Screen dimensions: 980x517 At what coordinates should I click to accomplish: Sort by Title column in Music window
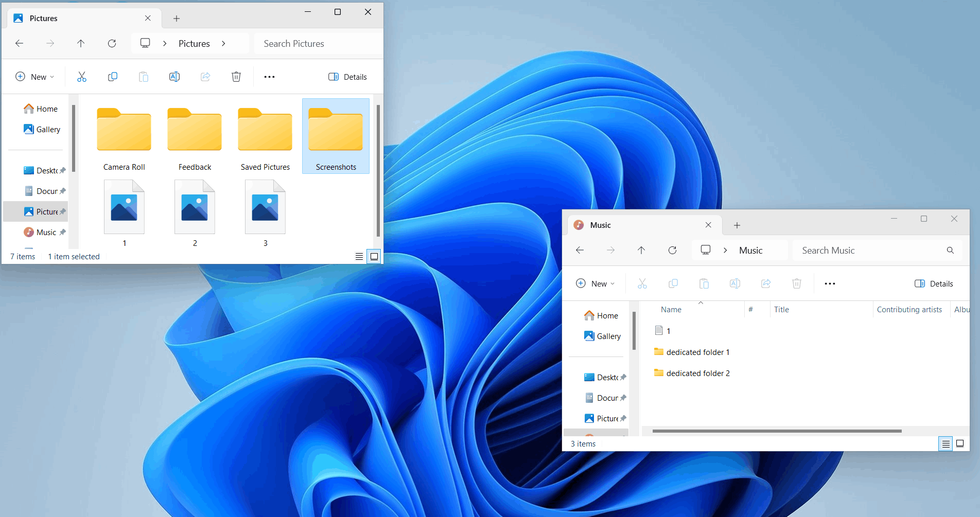(x=781, y=309)
